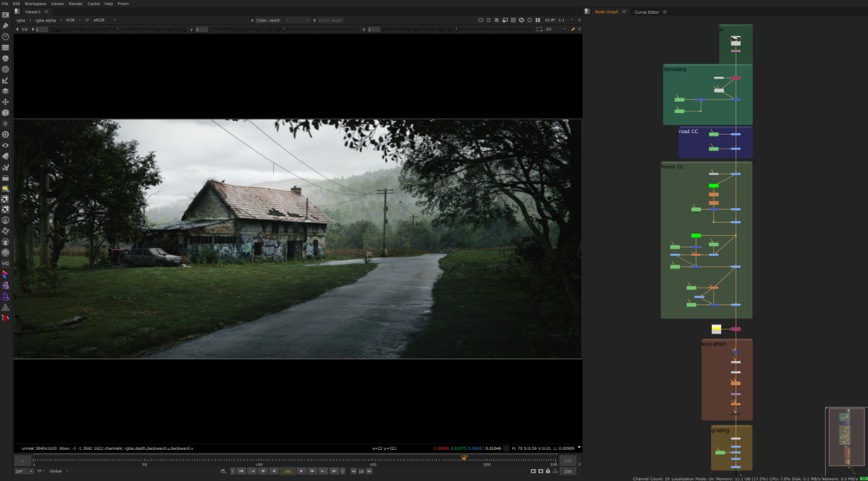Open the 2D view mode dropdown
Image resolution: width=868 pixels, height=481 pixels.
click(x=555, y=28)
